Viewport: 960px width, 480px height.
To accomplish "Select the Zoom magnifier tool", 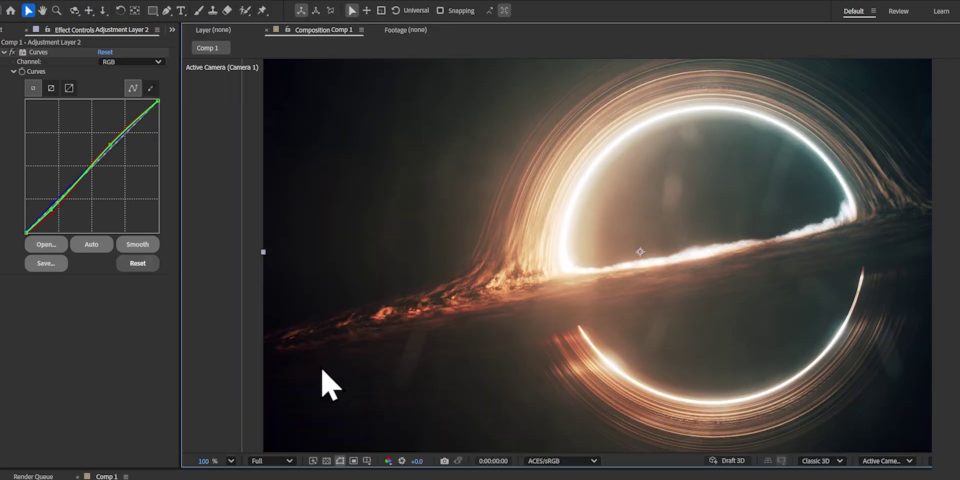I will [56, 11].
